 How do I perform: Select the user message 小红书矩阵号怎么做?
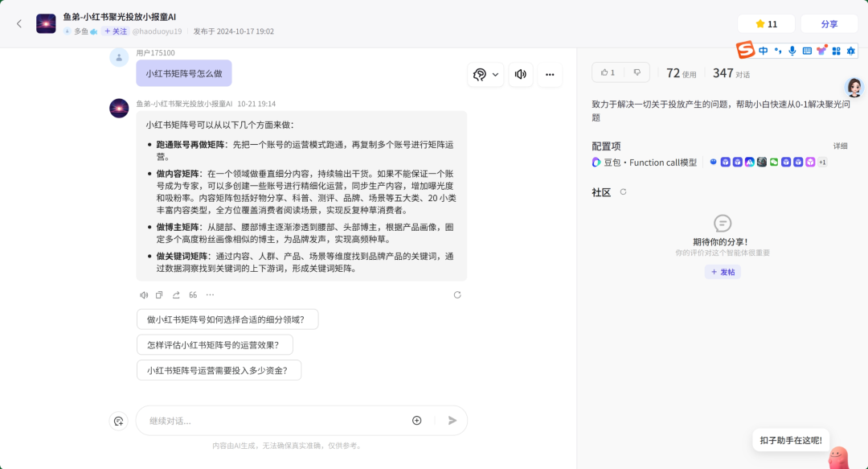coord(184,73)
